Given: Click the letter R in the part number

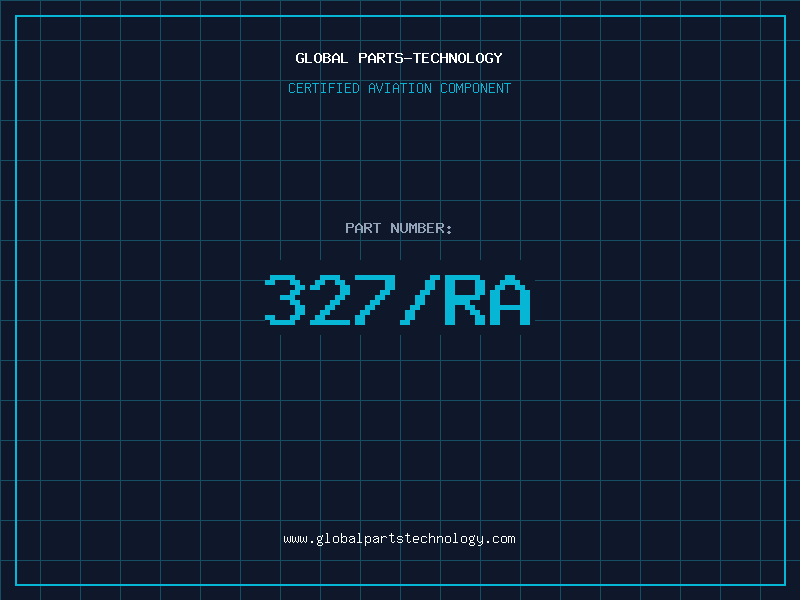Looking at the screenshot, I should point(465,300).
